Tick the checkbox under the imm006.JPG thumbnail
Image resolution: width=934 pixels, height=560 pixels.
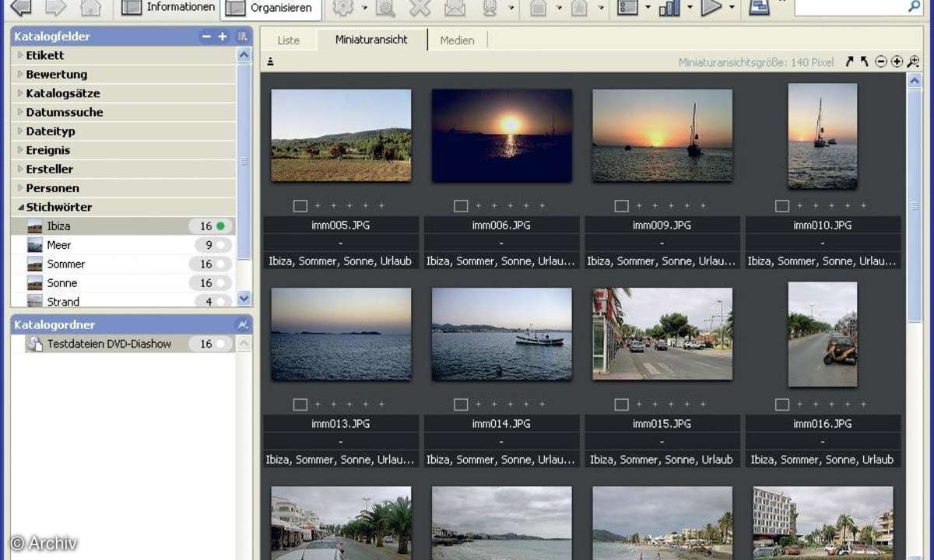[x=461, y=206]
